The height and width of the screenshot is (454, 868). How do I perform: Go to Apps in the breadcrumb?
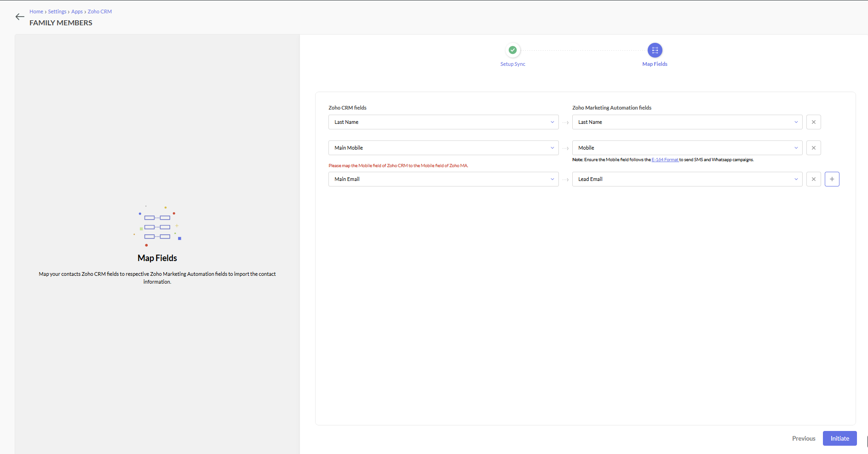point(77,12)
